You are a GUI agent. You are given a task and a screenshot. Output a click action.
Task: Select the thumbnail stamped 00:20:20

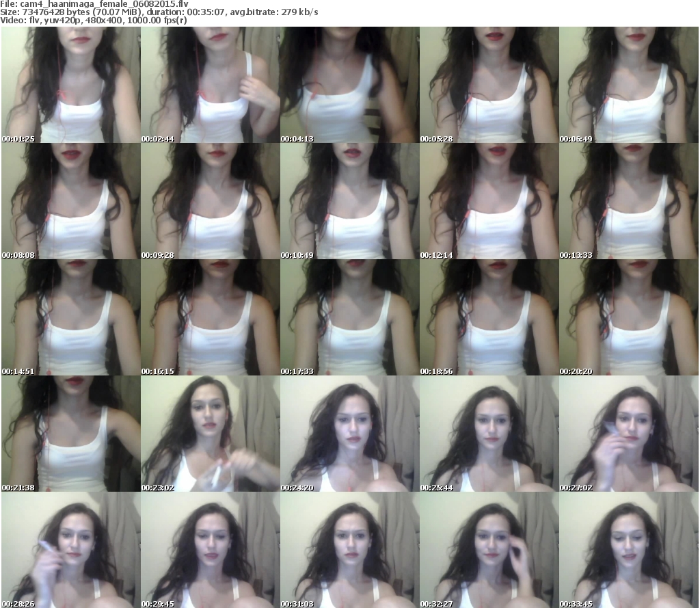[629, 317]
